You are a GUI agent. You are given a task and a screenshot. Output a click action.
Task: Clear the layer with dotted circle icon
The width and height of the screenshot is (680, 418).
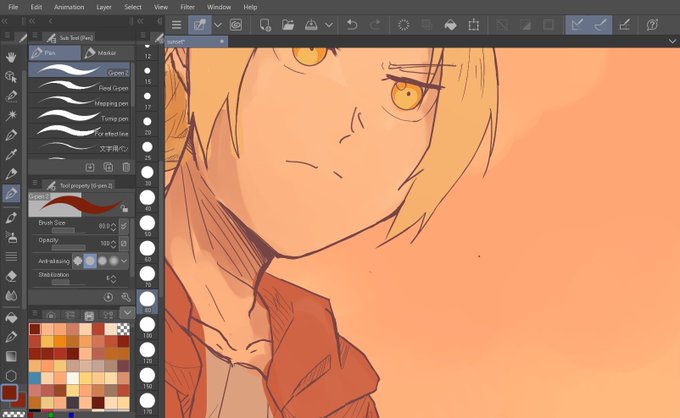coord(403,25)
